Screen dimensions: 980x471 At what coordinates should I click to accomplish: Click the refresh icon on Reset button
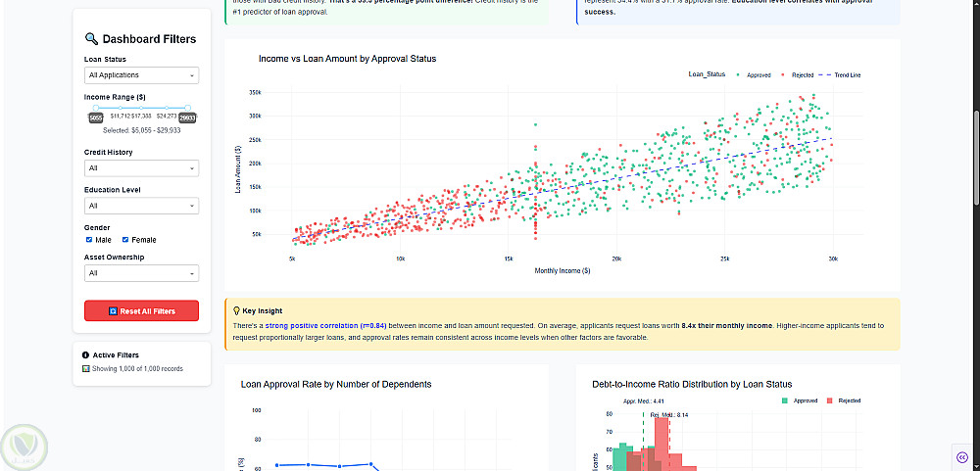point(113,311)
